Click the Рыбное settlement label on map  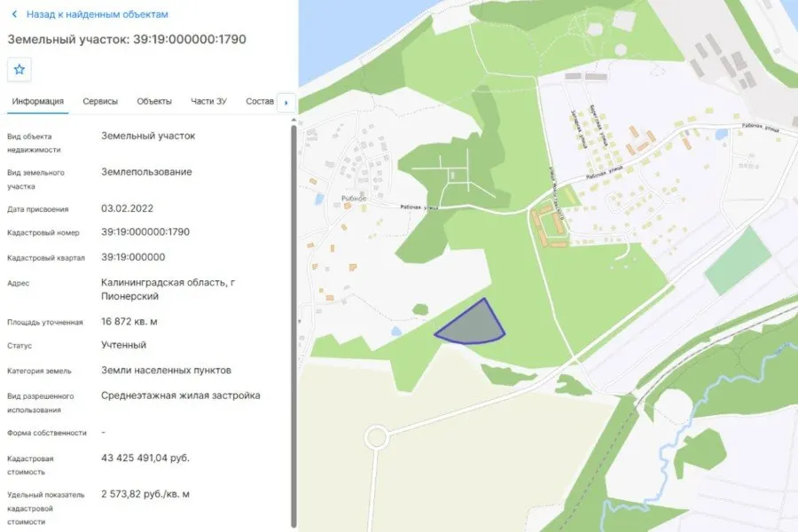pyautogui.click(x=354, y=199)
